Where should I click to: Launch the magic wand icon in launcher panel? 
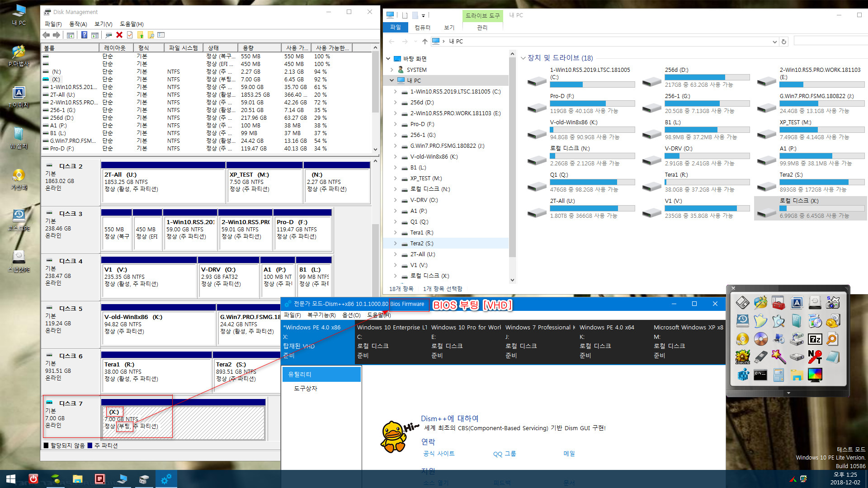point(778,357)
